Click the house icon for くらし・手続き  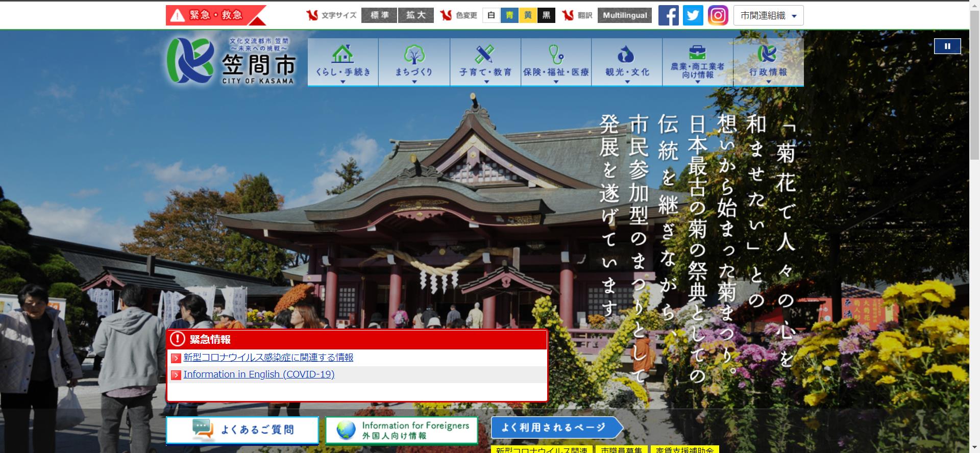click(x=342, y=54)
